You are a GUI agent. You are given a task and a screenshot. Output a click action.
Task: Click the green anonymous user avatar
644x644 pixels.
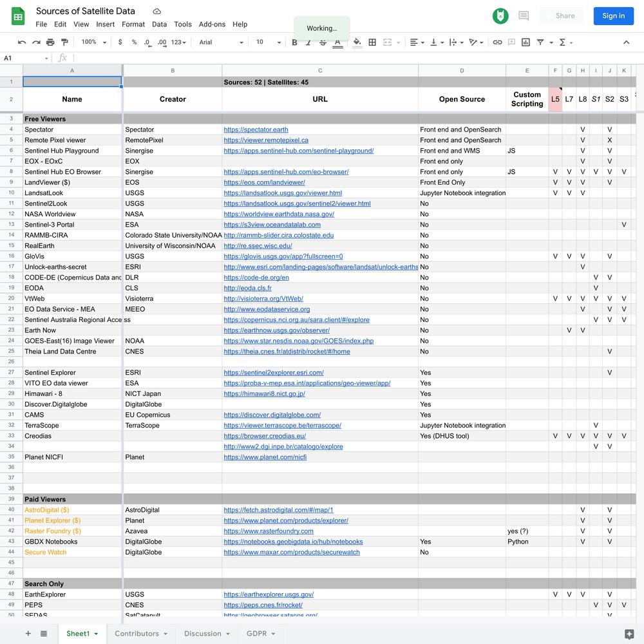(500, 16)
